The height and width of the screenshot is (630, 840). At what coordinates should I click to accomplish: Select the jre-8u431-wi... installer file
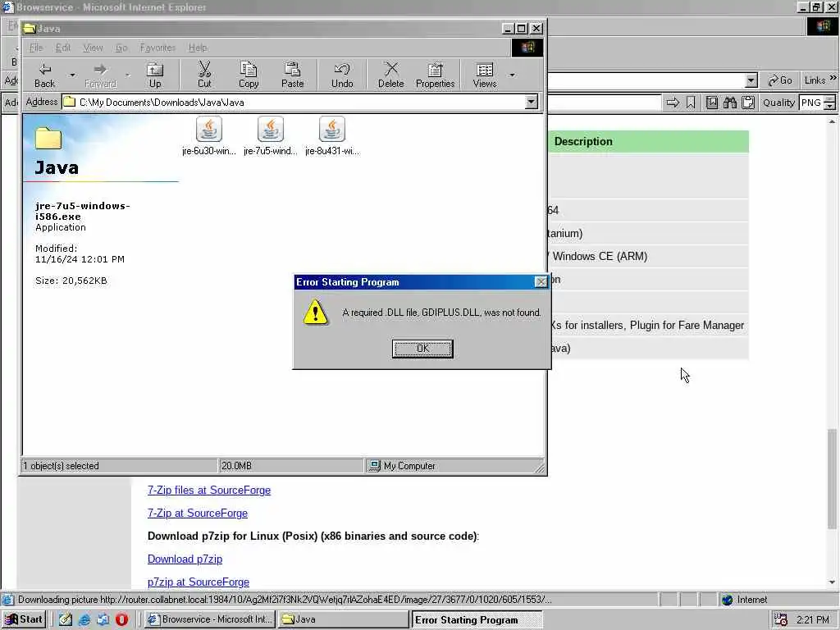point(332,136)
